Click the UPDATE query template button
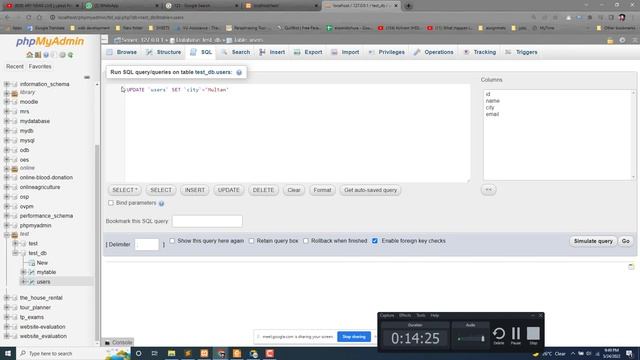The height and width of the screenshot is (360, 640). 229,190
